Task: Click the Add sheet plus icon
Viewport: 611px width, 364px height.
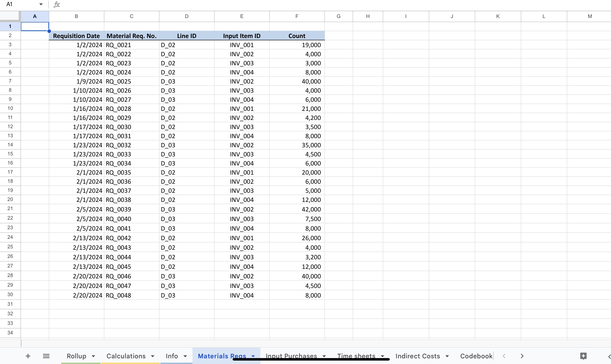Action: tap(28, 356)
